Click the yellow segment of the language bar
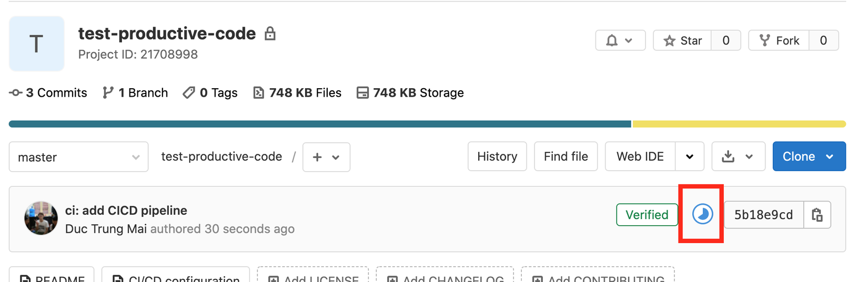868x282 pixels. tap(739, 124)
